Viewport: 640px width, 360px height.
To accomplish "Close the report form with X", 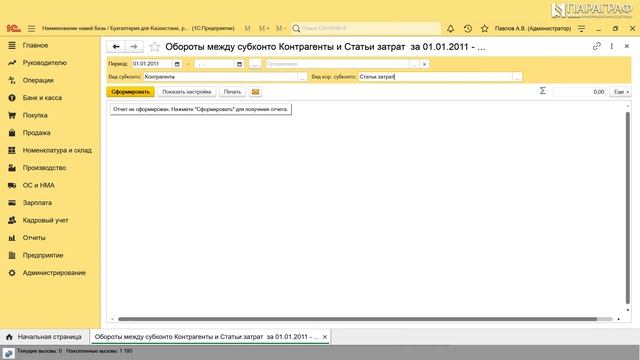I will click(x=627, y=47).
